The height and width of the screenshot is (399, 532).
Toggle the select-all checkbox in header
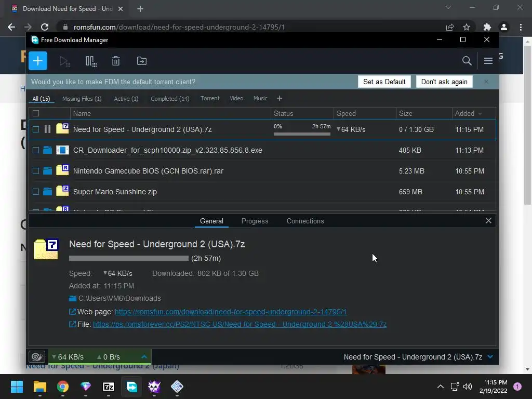[36, 113]
